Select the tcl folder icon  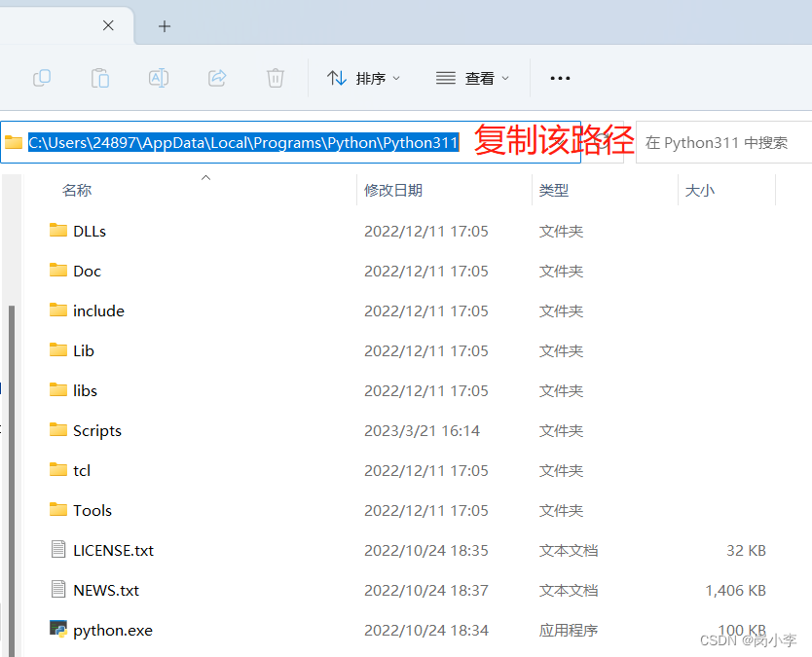click(x=58, y=469)
